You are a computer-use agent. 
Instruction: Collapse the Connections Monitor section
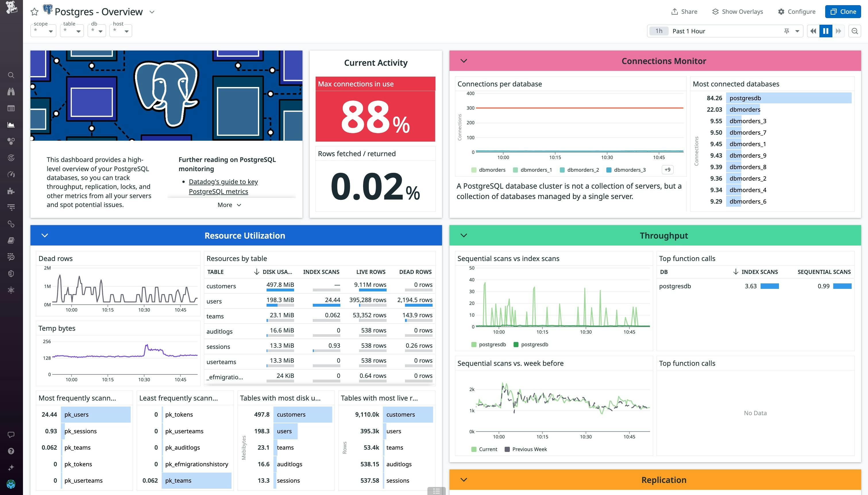[x=464, y=61]
